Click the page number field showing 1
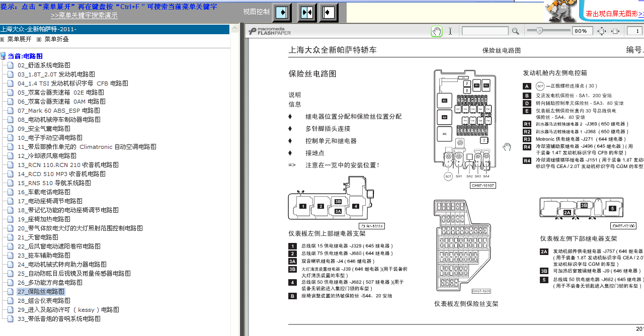This screenshot has height=336, width=644. coord(635,31)
